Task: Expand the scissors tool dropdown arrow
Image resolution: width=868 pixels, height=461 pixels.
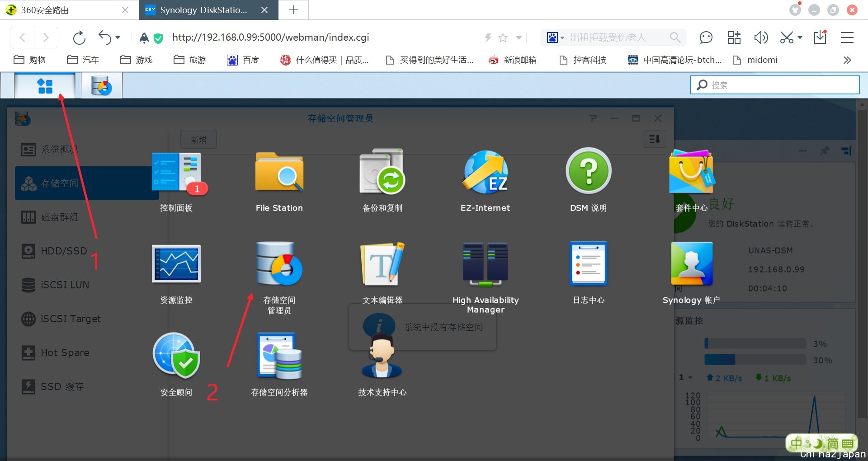Action: pyautogui.click(x=800, y=38)
